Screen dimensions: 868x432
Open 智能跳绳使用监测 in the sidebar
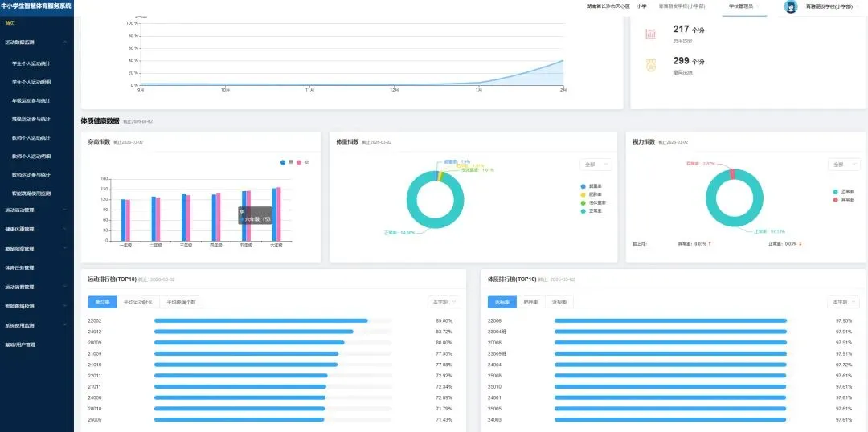(31, 194)
